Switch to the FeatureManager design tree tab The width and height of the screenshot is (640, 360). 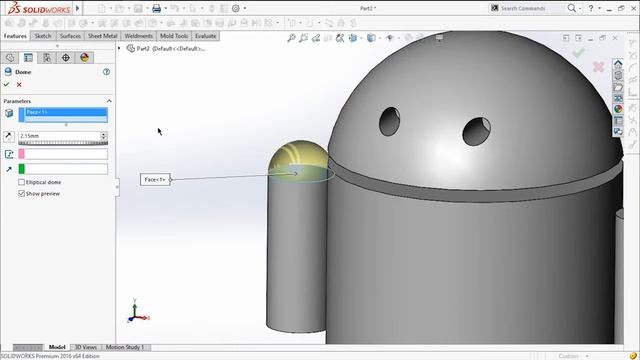[x=10, y=58]
